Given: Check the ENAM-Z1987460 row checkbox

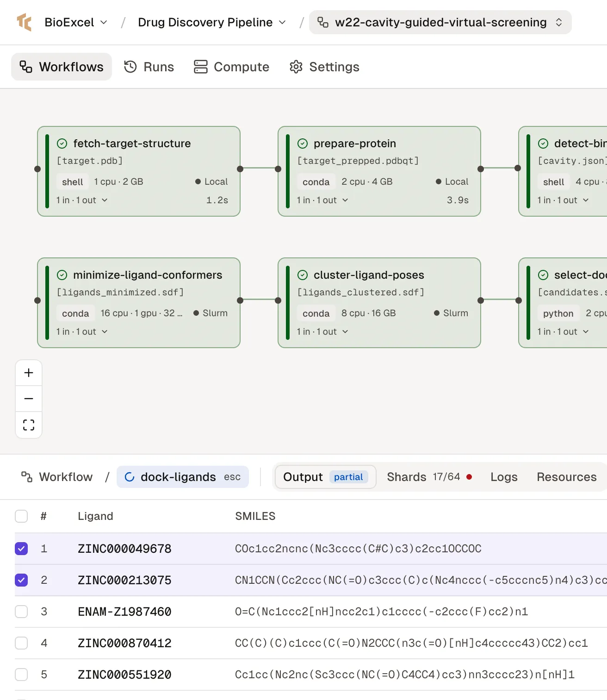Looking at the screenshot, I should (x=21, y=612).
